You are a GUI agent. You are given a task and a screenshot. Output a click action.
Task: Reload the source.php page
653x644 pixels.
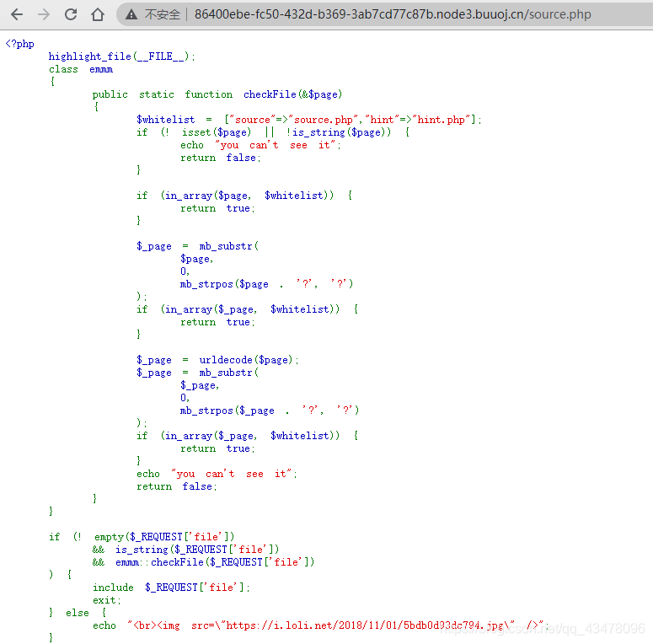(71, 14)
